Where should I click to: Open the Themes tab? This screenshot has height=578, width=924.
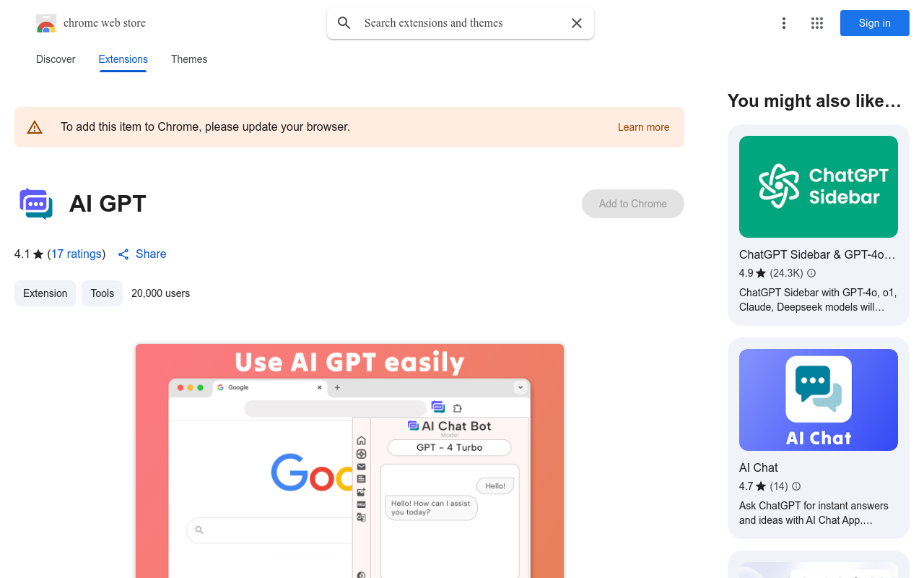pos(189,59)
